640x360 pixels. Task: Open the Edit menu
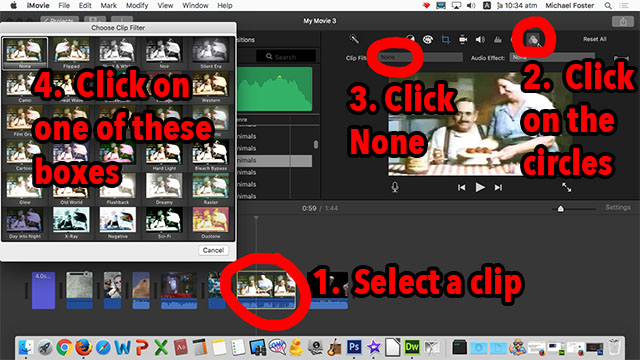click(85, 5)
